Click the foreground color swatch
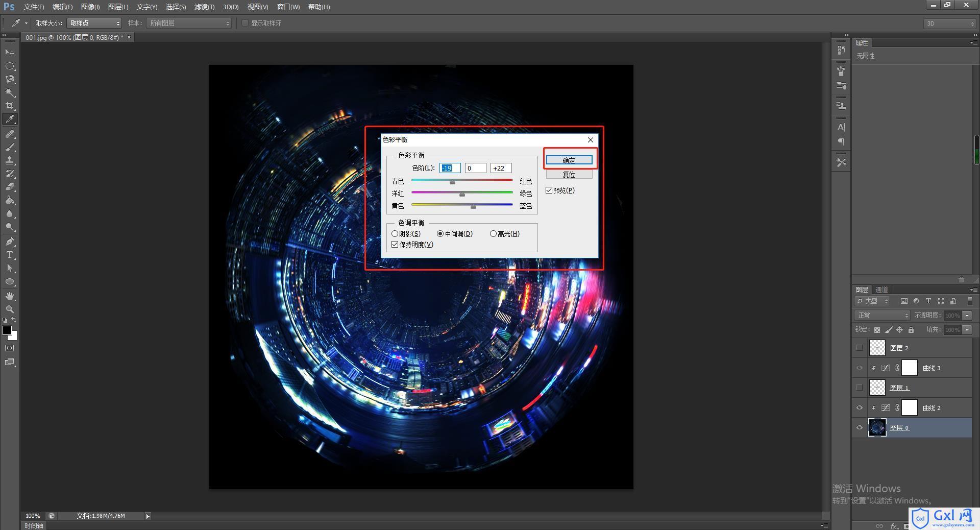This screenshot has height=530, width=980. coord(7,330)
